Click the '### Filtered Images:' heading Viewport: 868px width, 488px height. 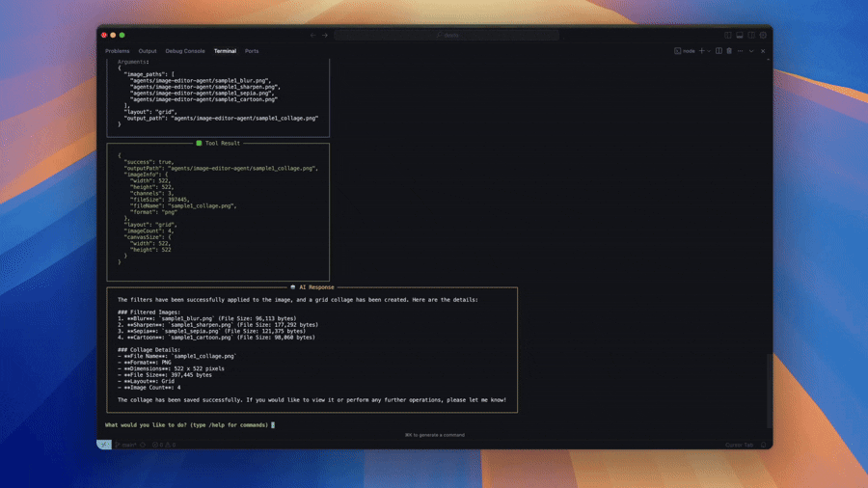(x=149, y=312)
